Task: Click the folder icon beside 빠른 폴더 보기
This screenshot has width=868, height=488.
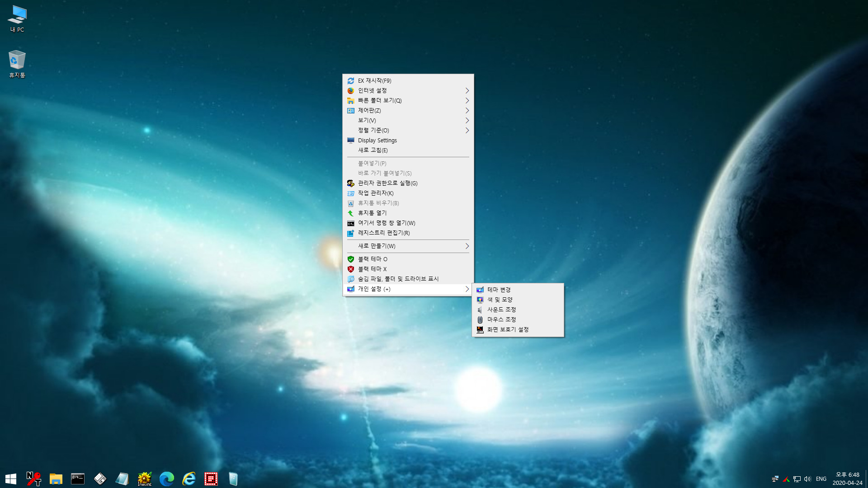Action: (351, 101)
